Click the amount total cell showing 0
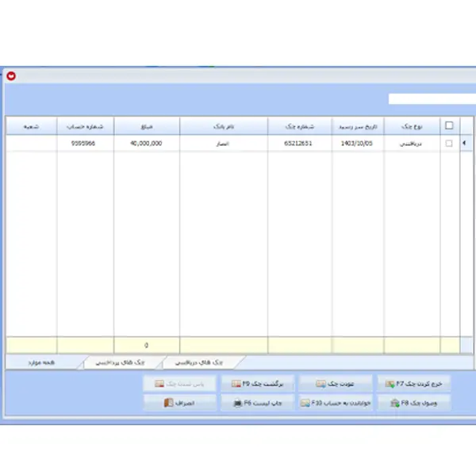This screenshot has width=476, height=476. pos(147,345)
